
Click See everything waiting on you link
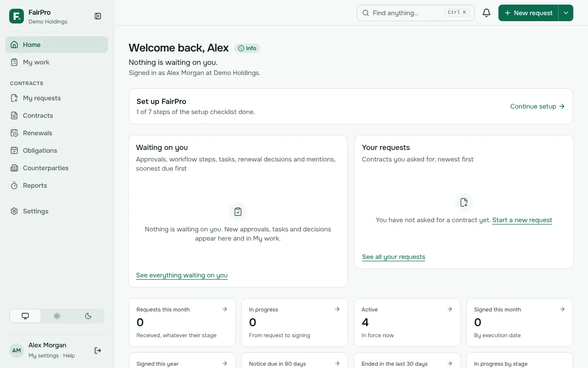coord(182,275)
